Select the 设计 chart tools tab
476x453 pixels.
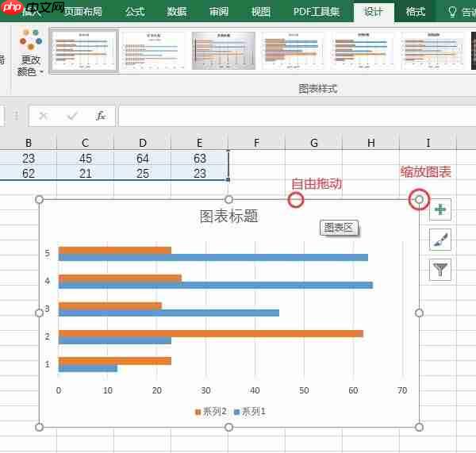[x=374, y=12]
